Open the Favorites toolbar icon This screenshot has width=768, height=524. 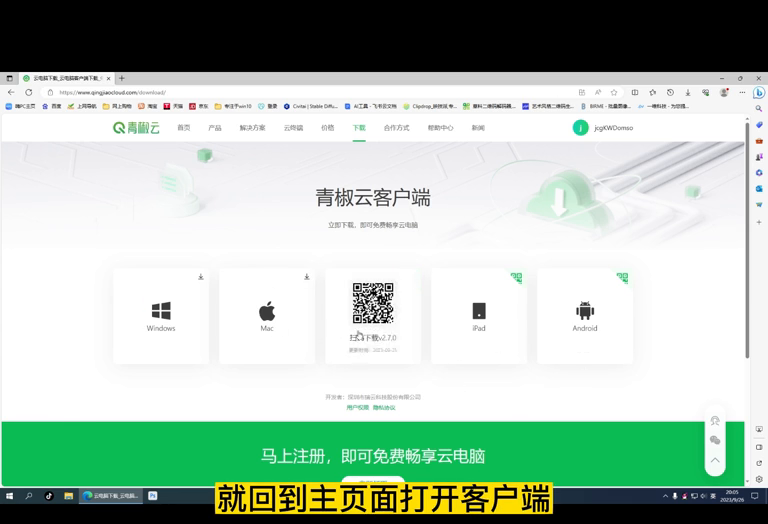pos(652,92)
